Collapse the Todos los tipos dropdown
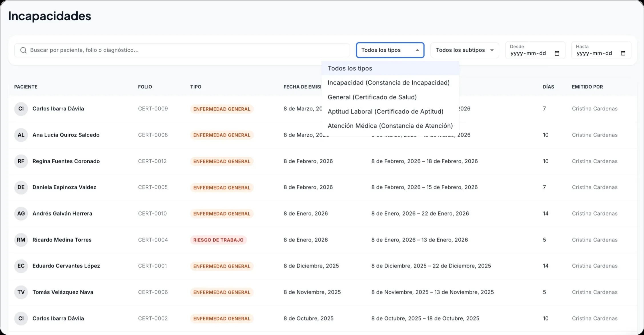Viewport: 644px width, 335px height. pos(390,50)
